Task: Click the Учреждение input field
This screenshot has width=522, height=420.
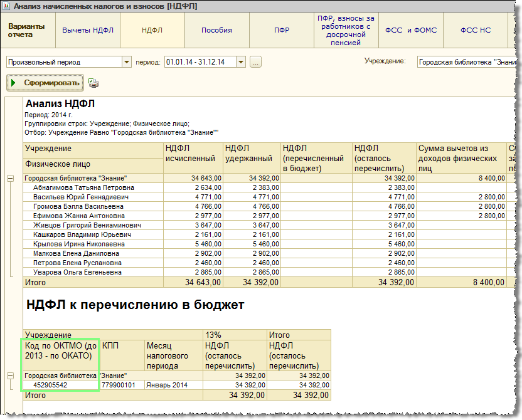Action: coord(467,62)
